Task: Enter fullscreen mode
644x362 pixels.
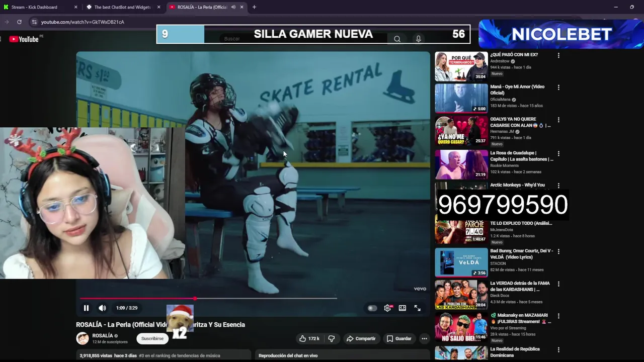Action: pyautogui.click(x=417, y=308)
